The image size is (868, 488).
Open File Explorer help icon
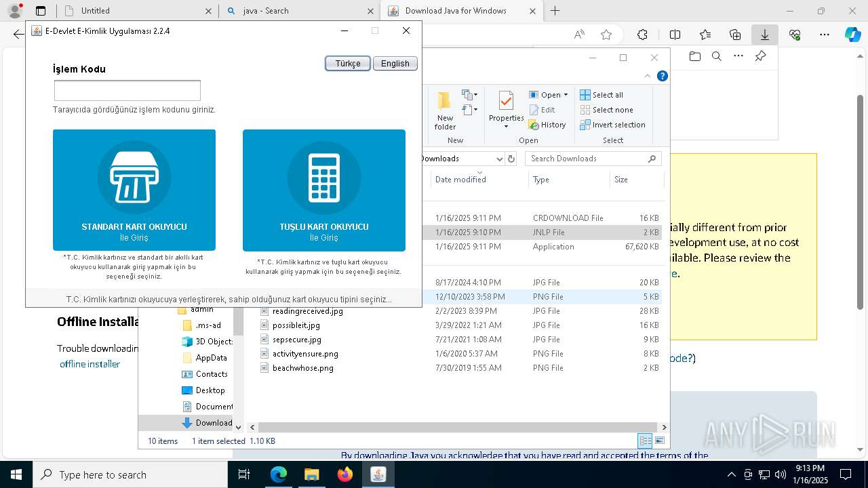click(x=663, y=76)
